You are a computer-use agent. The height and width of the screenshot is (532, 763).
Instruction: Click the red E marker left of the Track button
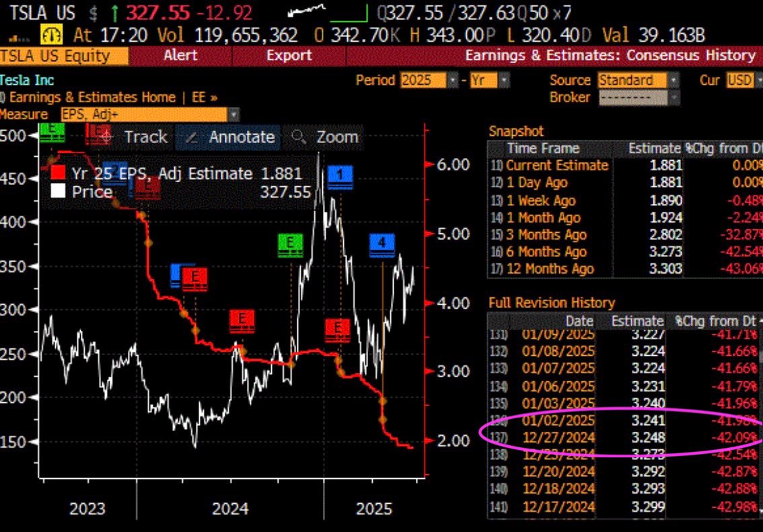[x=99, y=133]
